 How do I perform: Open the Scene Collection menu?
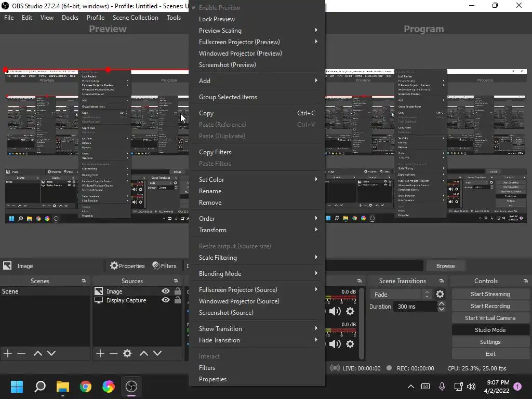point(136,18)
